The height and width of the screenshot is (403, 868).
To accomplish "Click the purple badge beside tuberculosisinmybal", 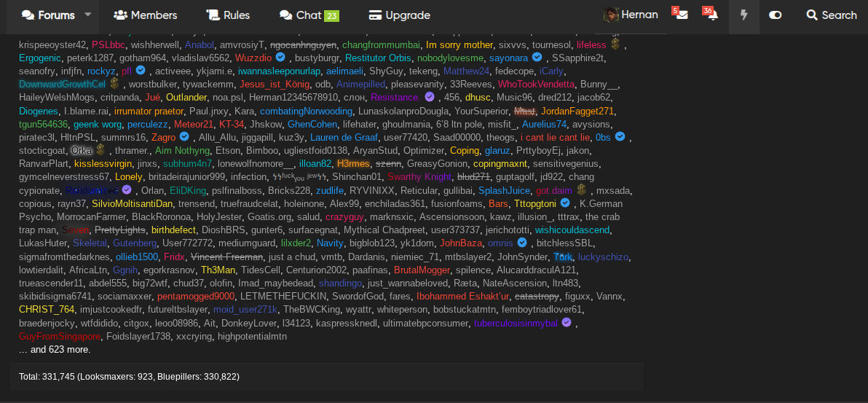I will tap(567, 322).
